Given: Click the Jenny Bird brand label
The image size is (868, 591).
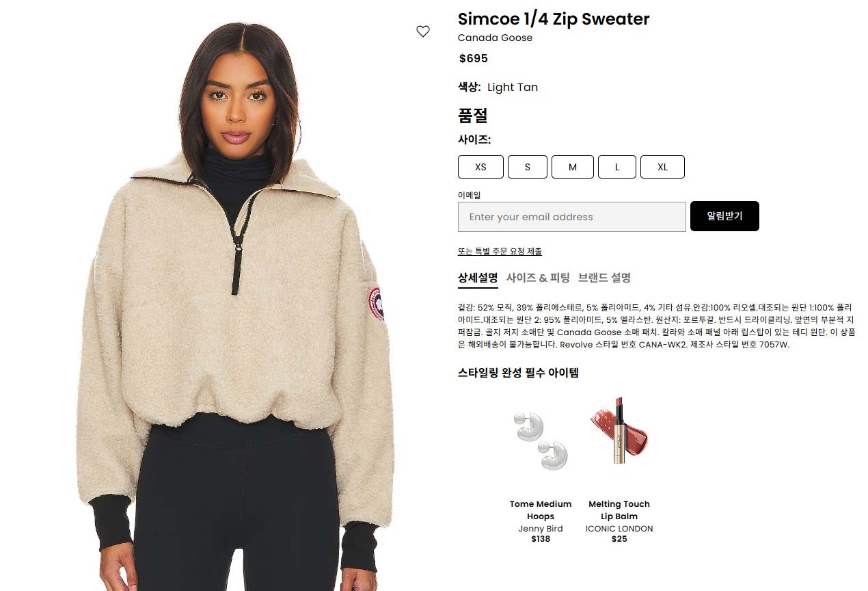Looking at the screenshot, I should [x=541, y=529].
